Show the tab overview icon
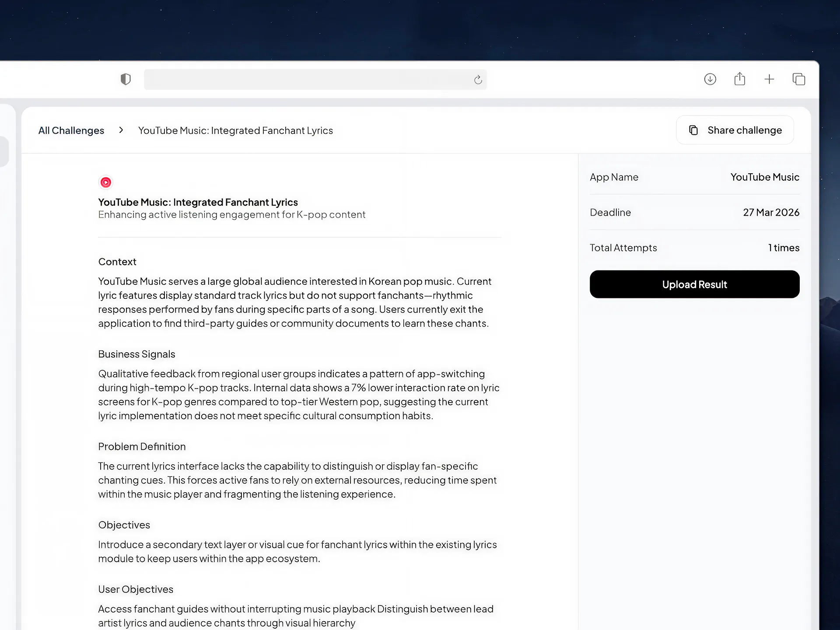 [x=799, y=79]
